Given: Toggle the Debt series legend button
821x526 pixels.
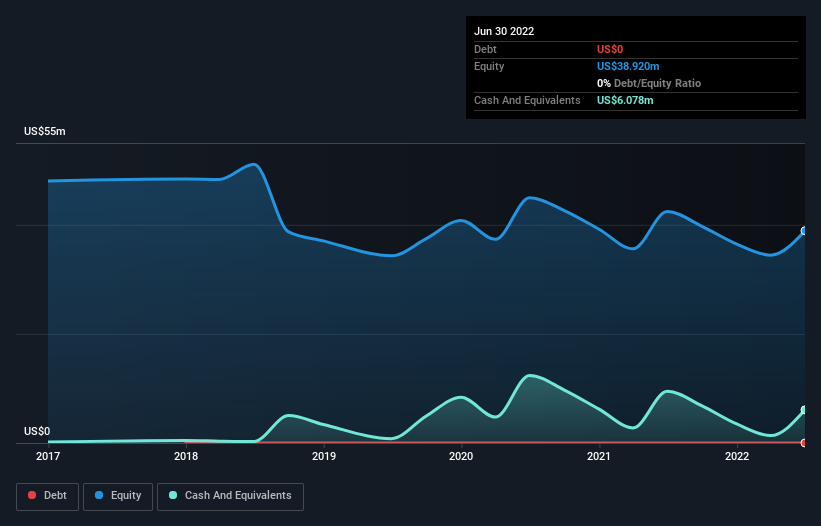Looking at the screenshot, I should (47, 496).
